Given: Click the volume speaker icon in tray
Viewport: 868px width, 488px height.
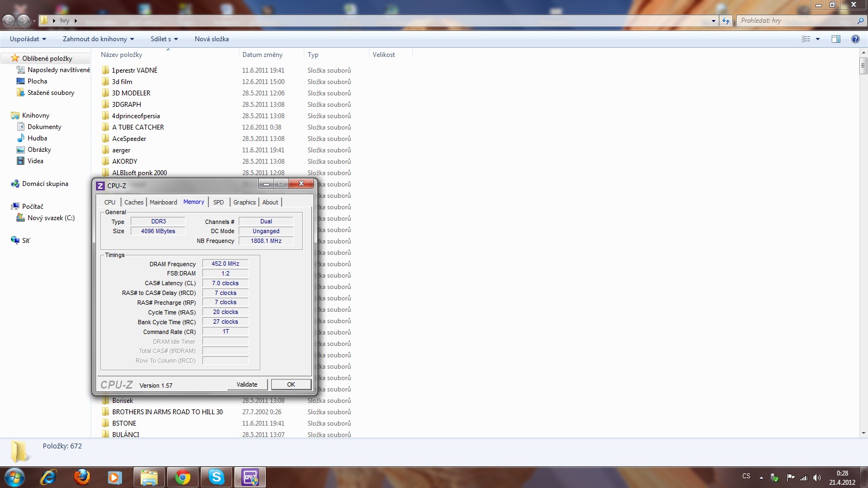Looking at the screenshot, I should tap(817, 478).
